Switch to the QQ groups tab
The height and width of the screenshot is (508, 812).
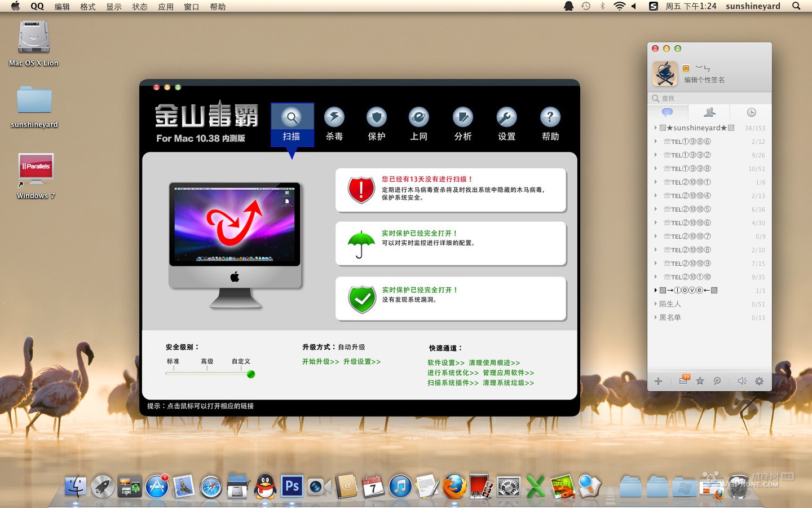pos(709,112)
